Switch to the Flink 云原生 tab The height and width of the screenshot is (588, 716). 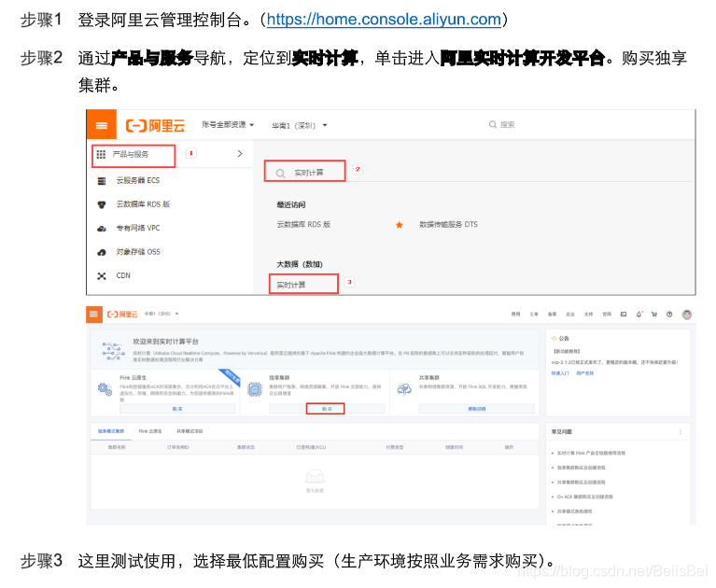(x=149, y=431)
